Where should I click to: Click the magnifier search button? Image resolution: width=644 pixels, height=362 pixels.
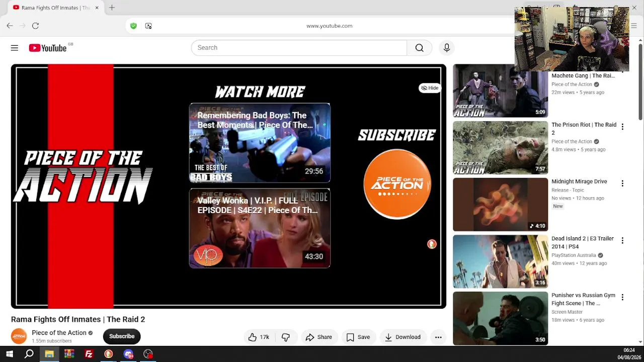pos(419,48)
